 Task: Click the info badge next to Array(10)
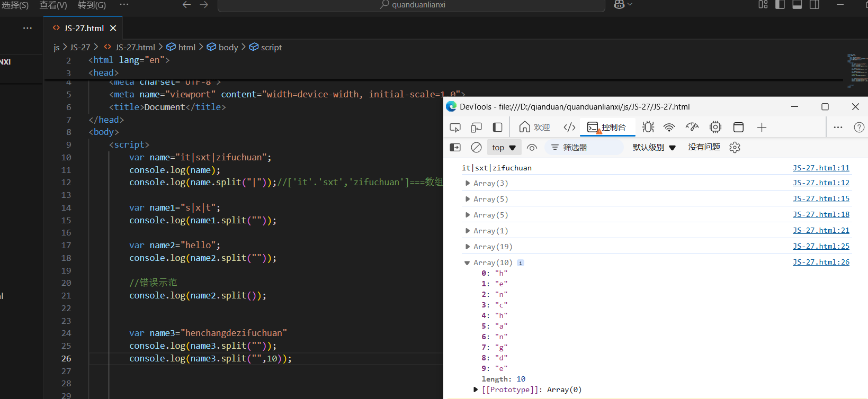click(521, 262)
